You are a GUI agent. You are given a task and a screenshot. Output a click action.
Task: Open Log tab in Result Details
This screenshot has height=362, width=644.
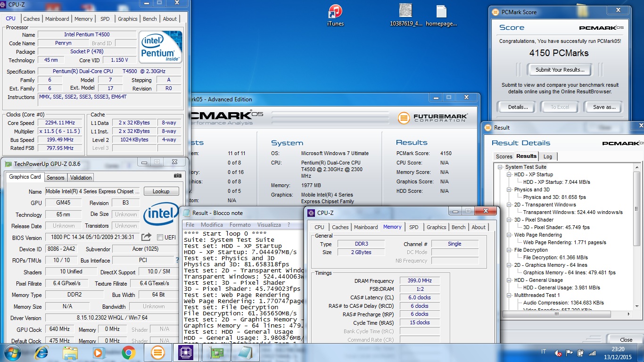tap(548, 156)
